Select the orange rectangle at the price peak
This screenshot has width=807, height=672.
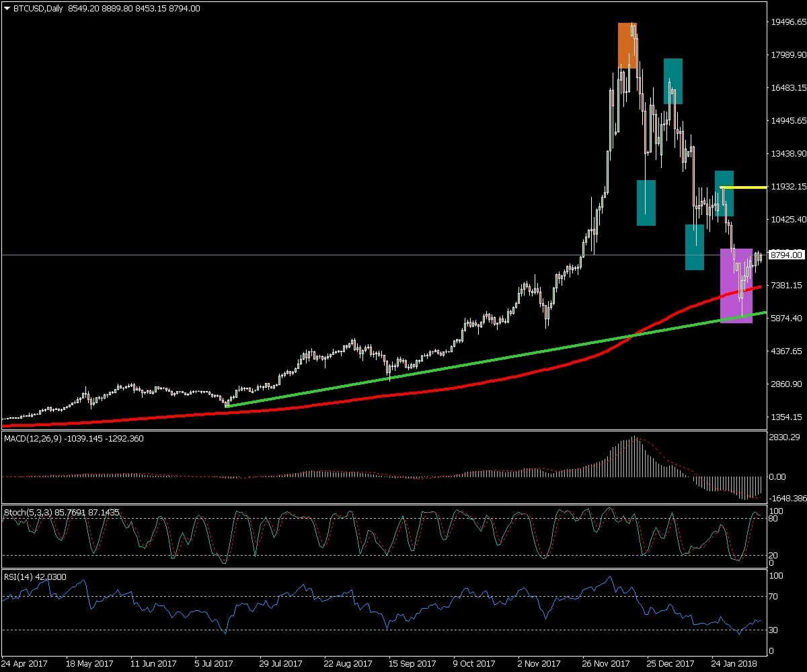point(627,45)
